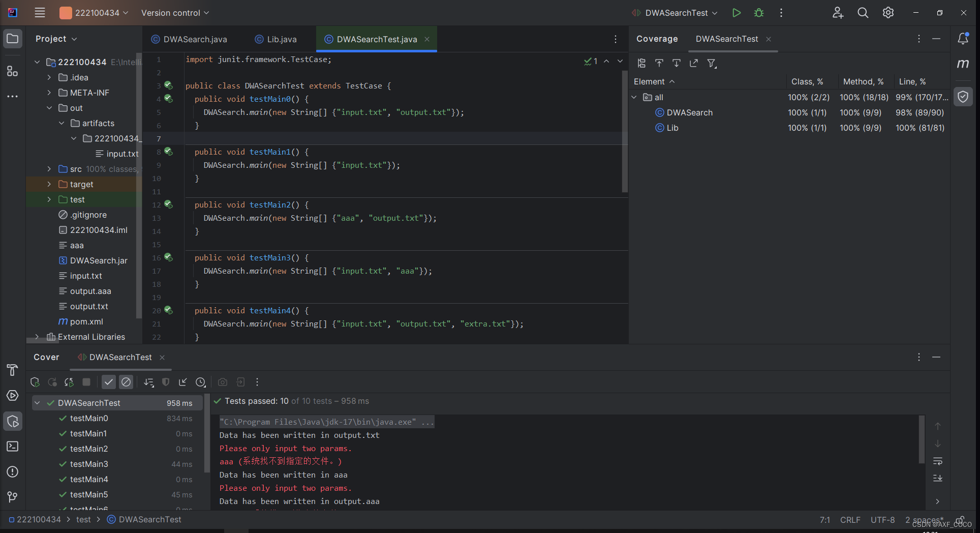
Task: Close the DWASearchTest.java editor tab
Action: point(427,39)
